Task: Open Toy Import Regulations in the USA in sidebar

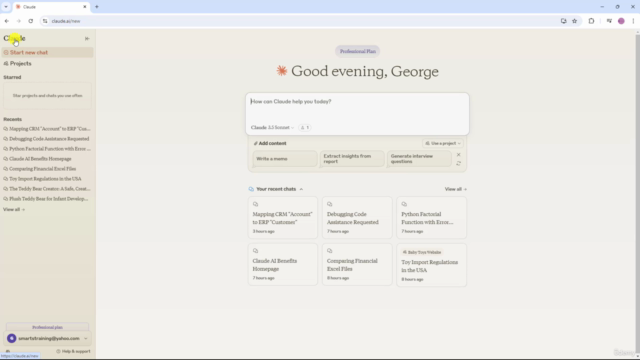Action: click(42, 179)
